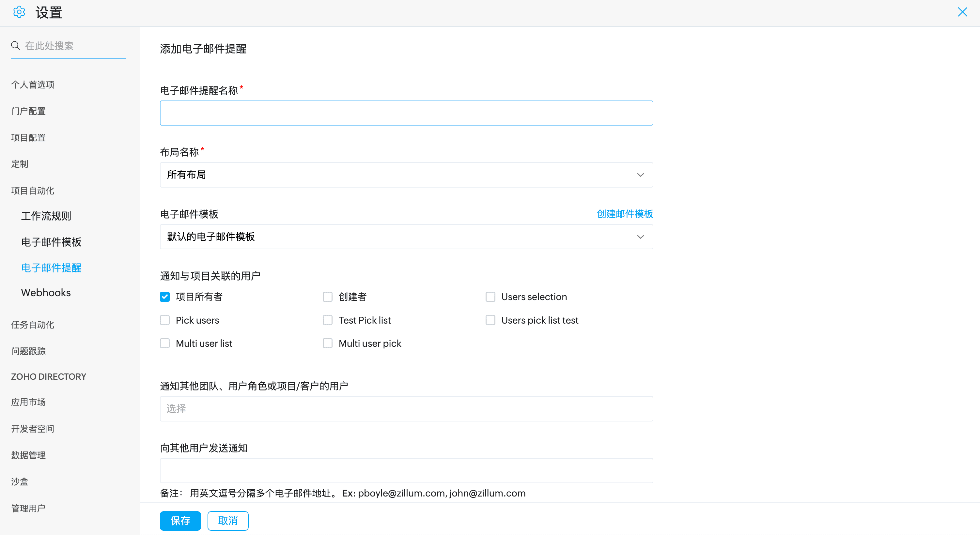Viewport: 980px width, 535px height.
Task: Open the 布局名称 dropdown
Action: point(406,175)
